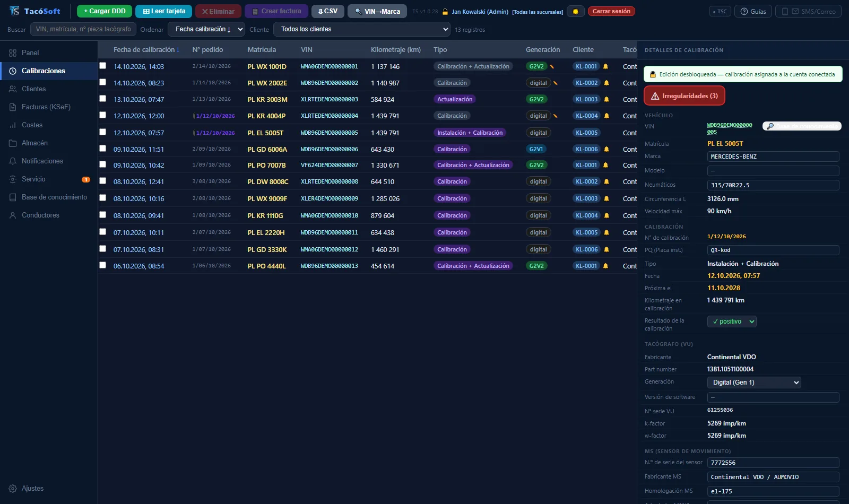
Task: Select checkbox of PL PO 4440L row
Action: 103,265
